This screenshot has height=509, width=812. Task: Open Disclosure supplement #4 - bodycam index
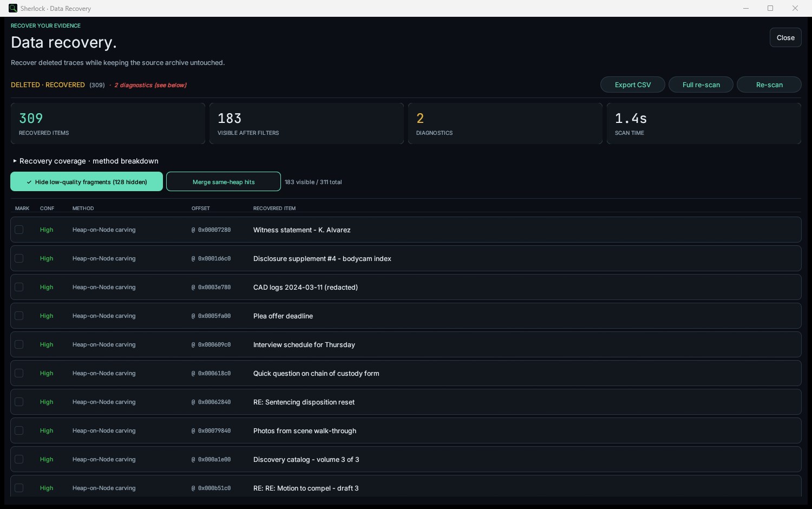[x=322, y=258]
